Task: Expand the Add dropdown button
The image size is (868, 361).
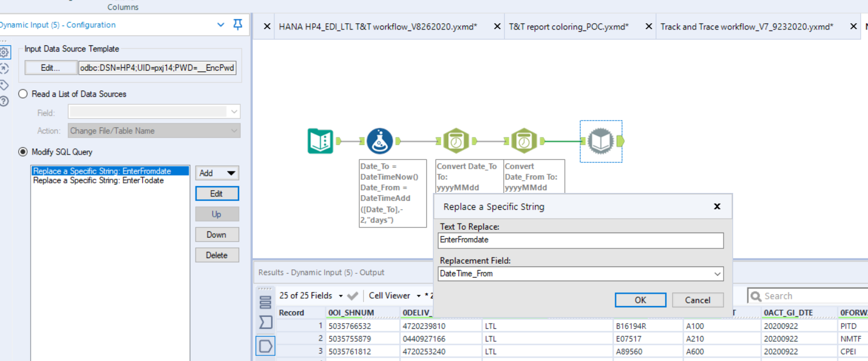Action: coord(231,173)
